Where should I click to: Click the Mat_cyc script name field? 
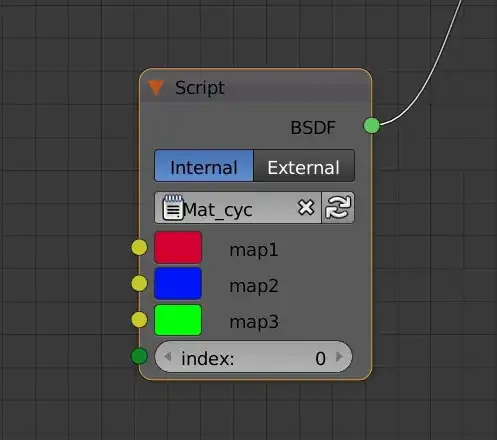pyautogui.click(x=238, y=208)
